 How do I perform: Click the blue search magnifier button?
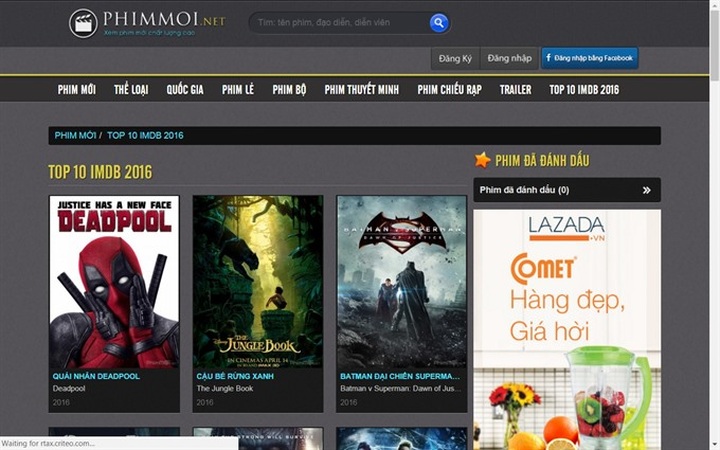(x=439, y=22)
